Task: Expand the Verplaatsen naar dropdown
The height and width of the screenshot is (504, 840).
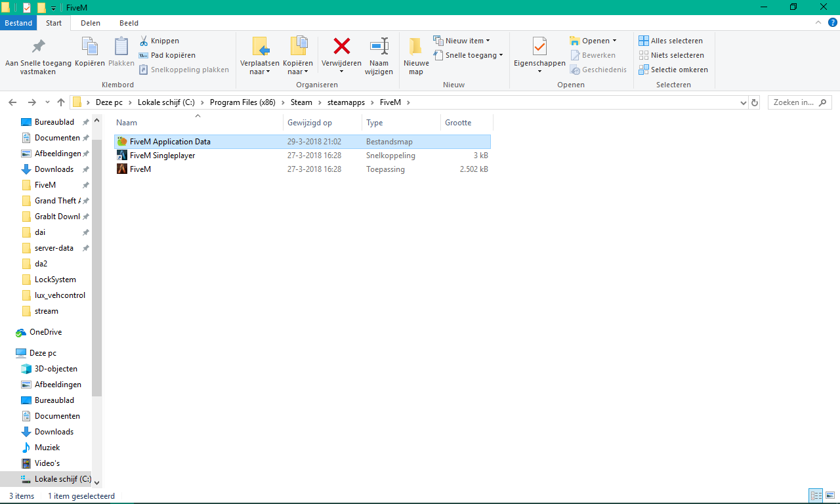Action: 260,68
